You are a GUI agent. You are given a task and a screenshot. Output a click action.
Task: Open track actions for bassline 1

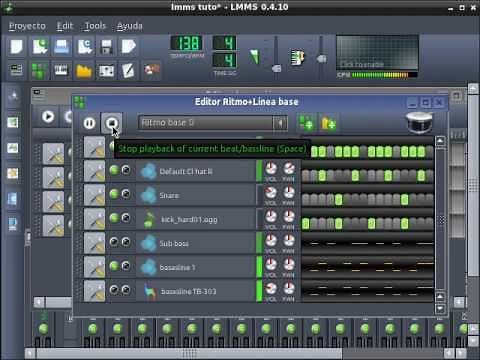(94, 267)
